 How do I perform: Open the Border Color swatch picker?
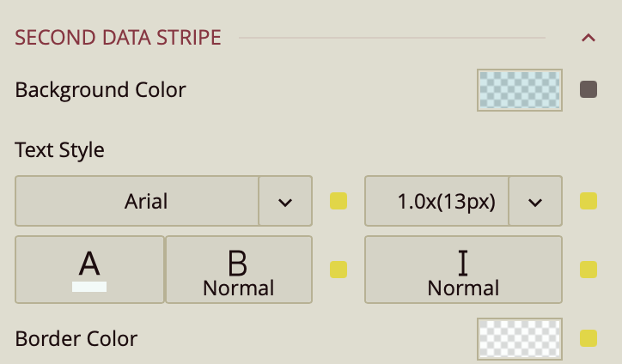coord(520,338)
